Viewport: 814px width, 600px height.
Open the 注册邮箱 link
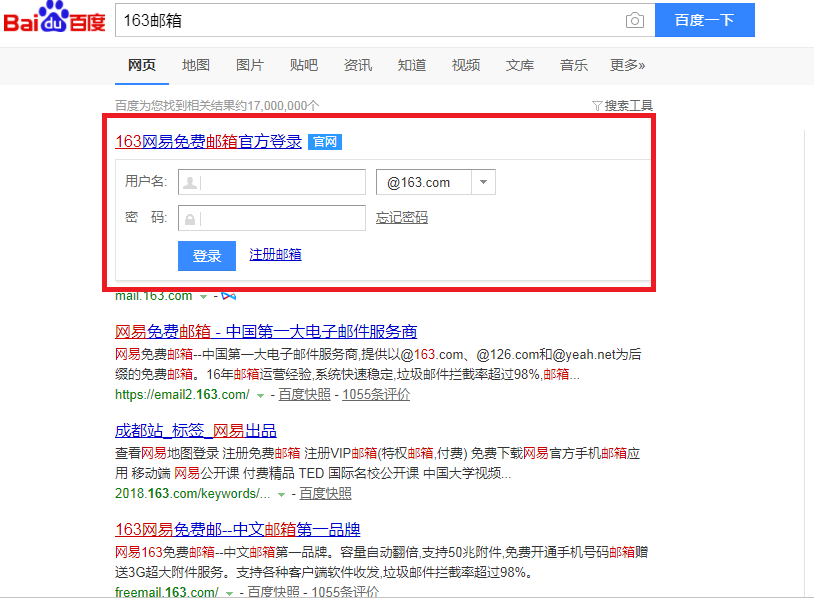tap(275, 255)
